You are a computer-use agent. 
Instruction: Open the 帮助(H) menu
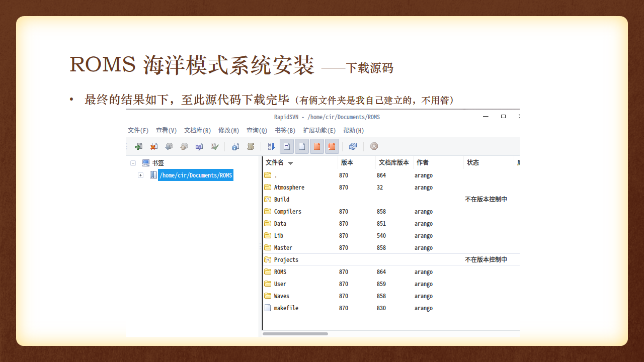coord(353,130)
